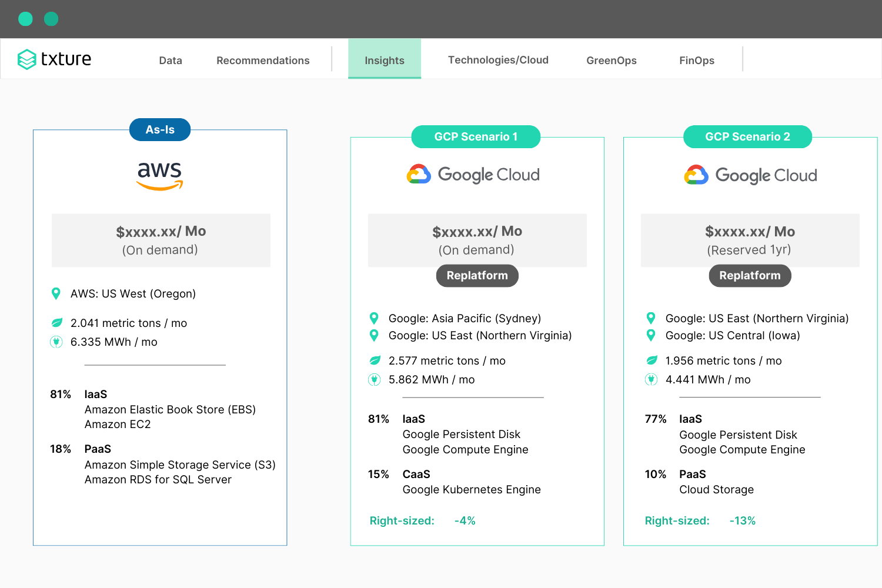Image resolution: width=882 pixels, height=588 pixels.
Task: Click the '5.862 MWh / mo' value
Action: [432, 379]
